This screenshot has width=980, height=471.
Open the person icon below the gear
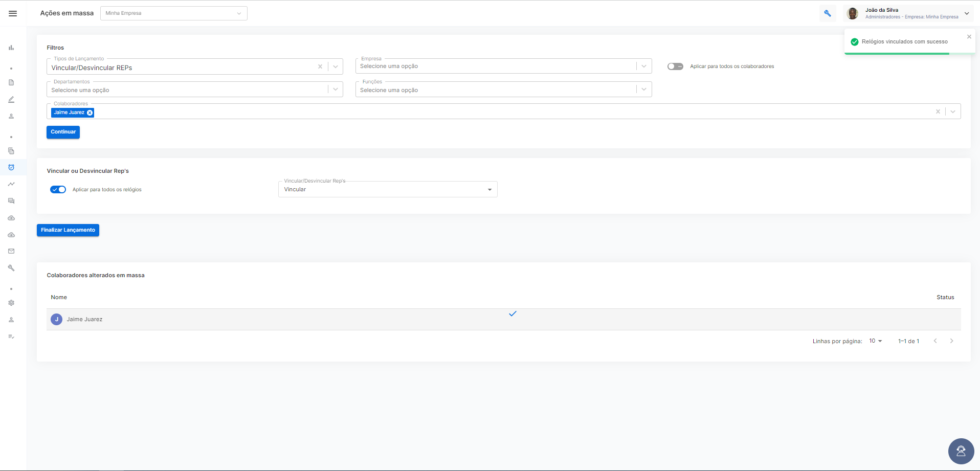point(11,320)
